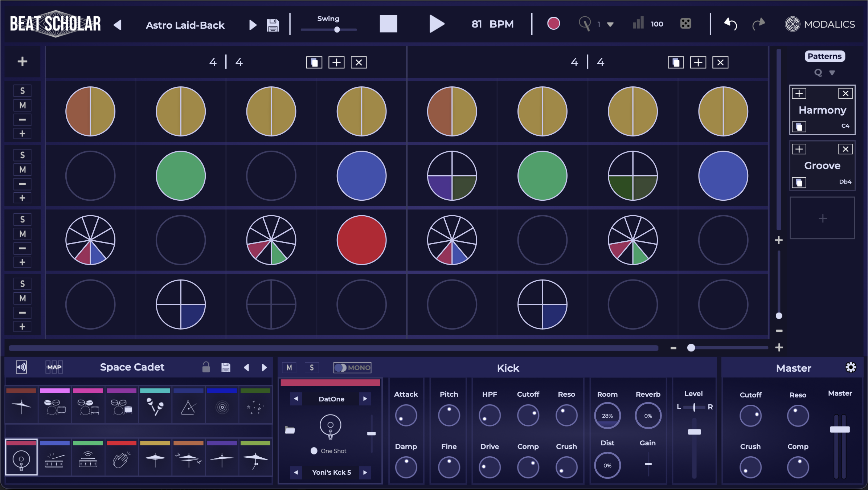The image size is (868, 490).
Task: Click the 81 BPM value
Action: [477, 24]
